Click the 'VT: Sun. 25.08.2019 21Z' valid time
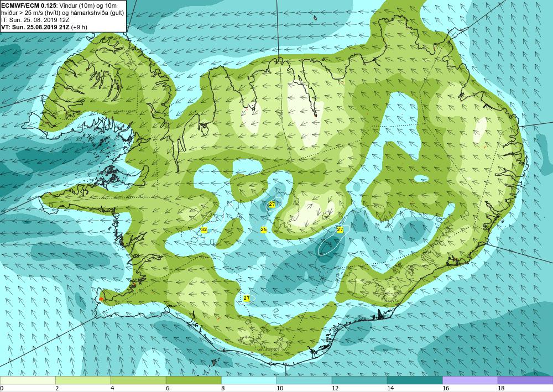The image size is (553, 392). [x=35, y=27]
